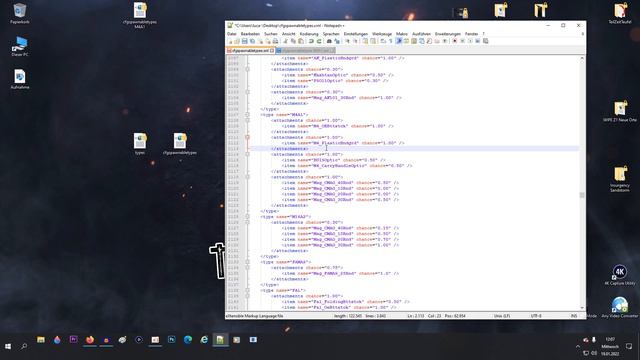Toggle the highlighted indent guide button
640x360 pixels.
(398, 41)
